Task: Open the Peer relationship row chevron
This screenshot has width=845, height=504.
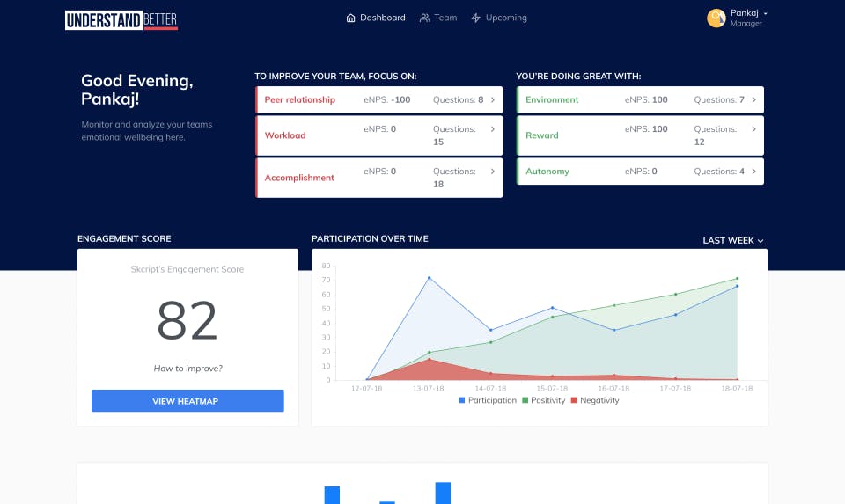Action: coord(493,99)
